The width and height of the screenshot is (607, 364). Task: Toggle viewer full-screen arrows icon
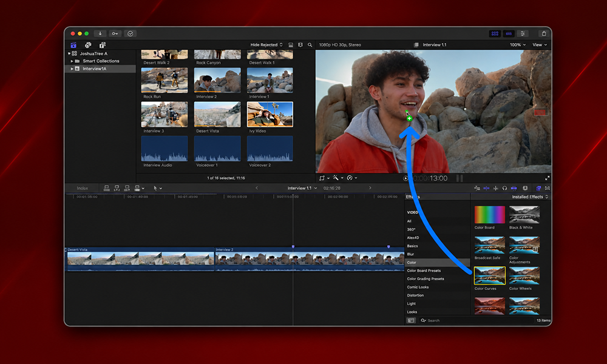pyautogui.click(x=547, y=178)
